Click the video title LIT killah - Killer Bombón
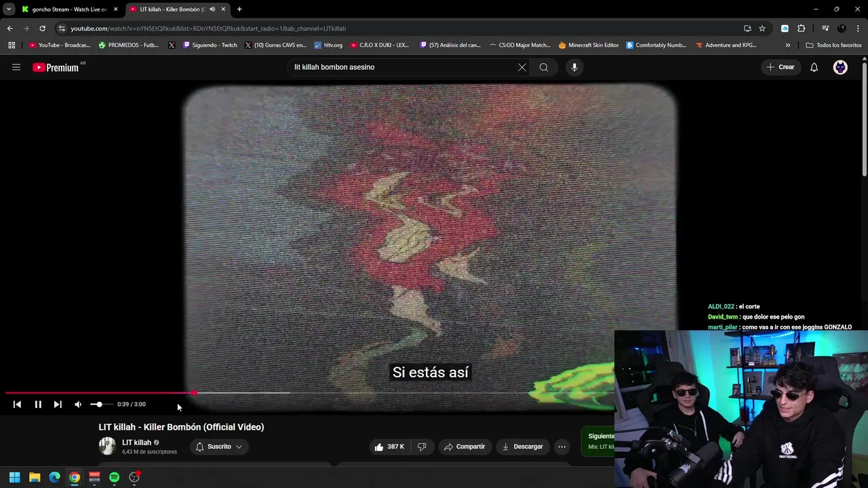The image size is (868, 488). [x=181, y=427]
